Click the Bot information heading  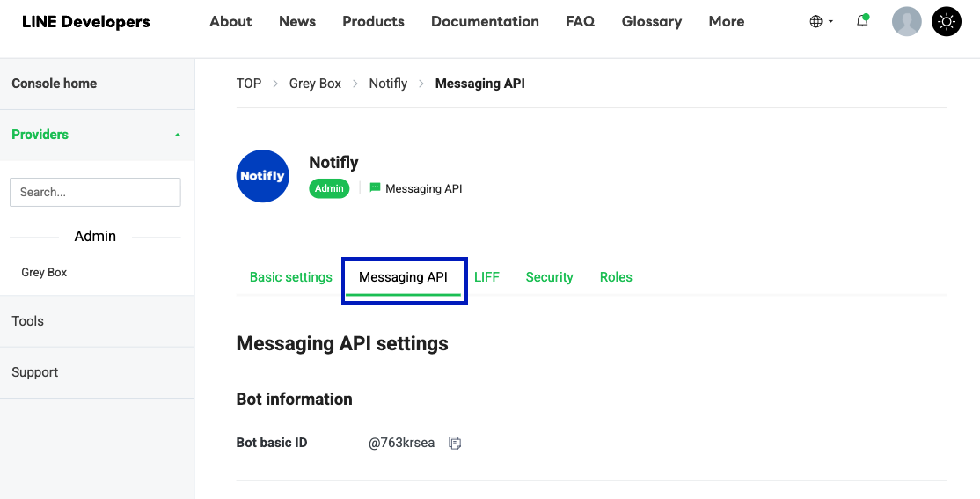point(294,399)
